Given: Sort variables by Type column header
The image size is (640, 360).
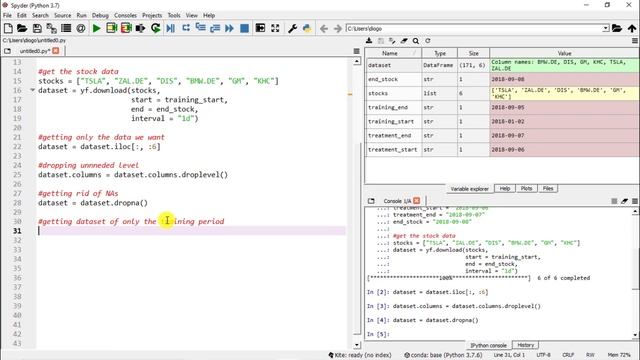Looking at the screenshot, I should [440, 53].
